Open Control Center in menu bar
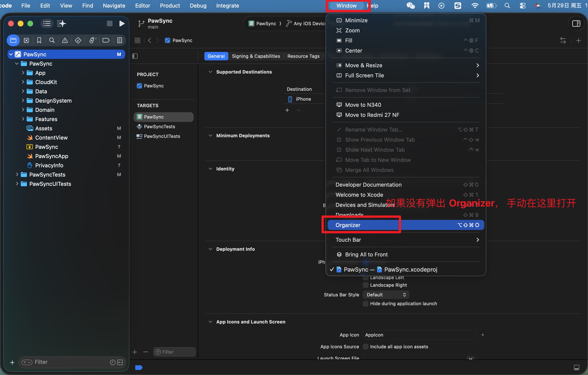This screenshot has width=588, height=375. point(523,6)
